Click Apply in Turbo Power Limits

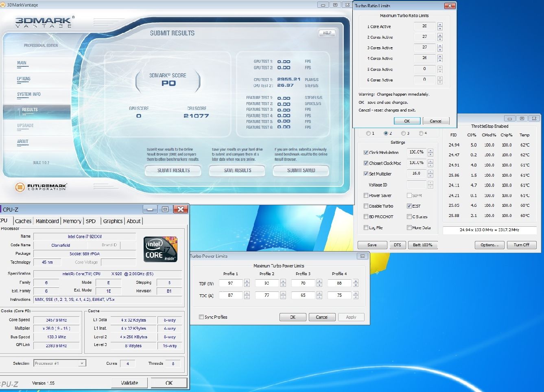tap(351, 317)
